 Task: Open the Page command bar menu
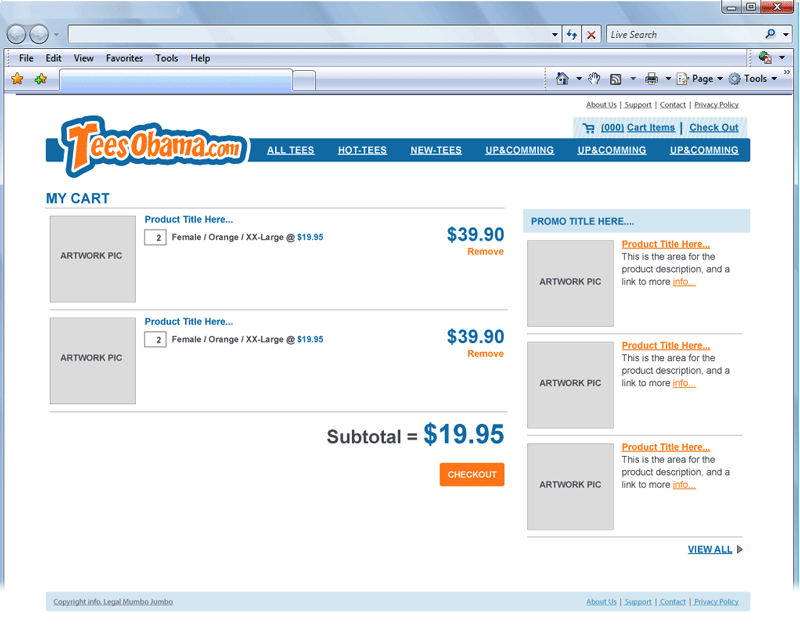click(699, 79)
